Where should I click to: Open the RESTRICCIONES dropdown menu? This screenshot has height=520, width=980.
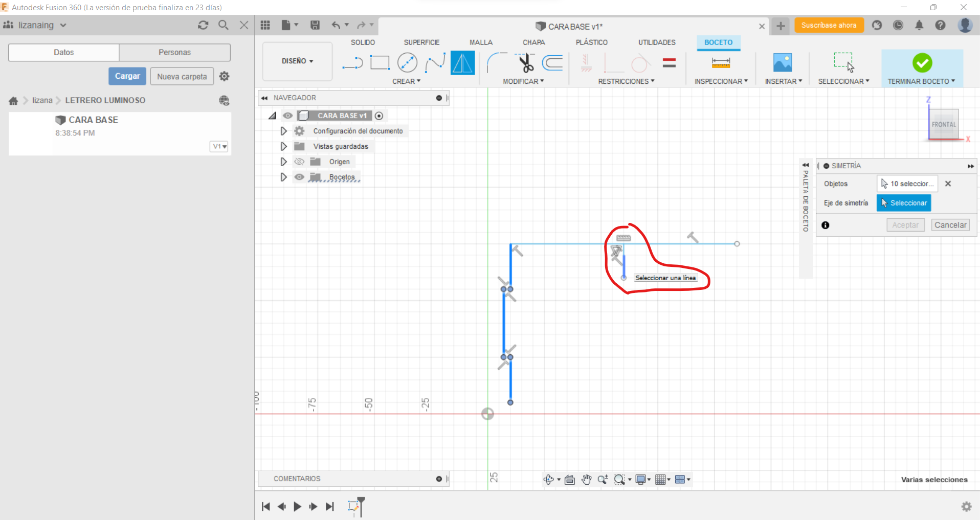(626, 81)
